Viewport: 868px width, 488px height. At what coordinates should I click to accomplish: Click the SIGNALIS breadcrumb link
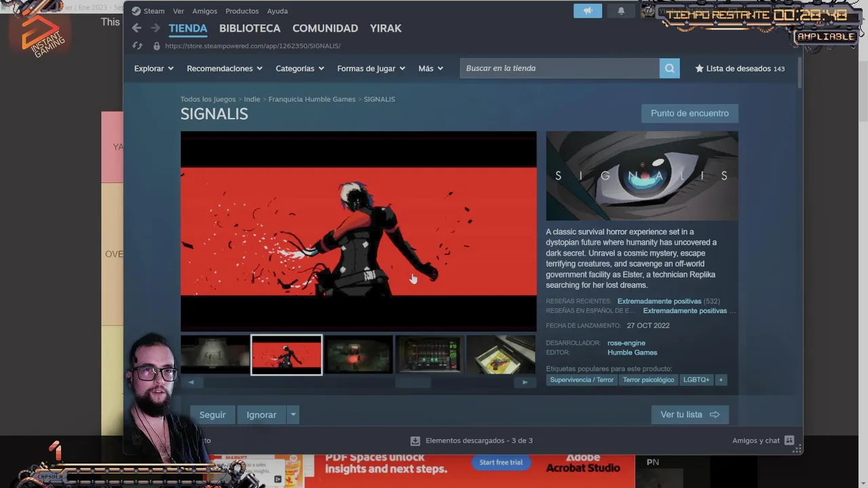[379, 99]
